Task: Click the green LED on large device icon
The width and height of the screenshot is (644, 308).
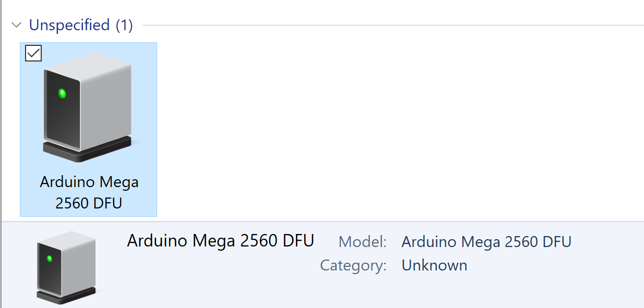Action: point(62,94)
